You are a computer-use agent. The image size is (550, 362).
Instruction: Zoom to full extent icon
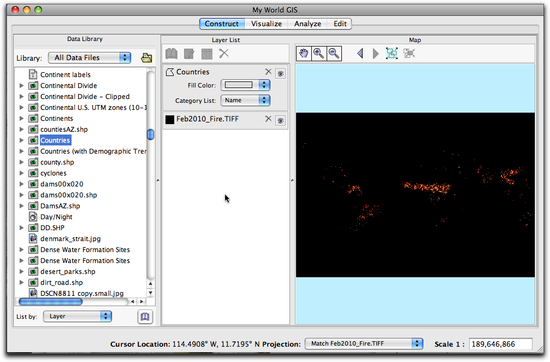(392, 53)
